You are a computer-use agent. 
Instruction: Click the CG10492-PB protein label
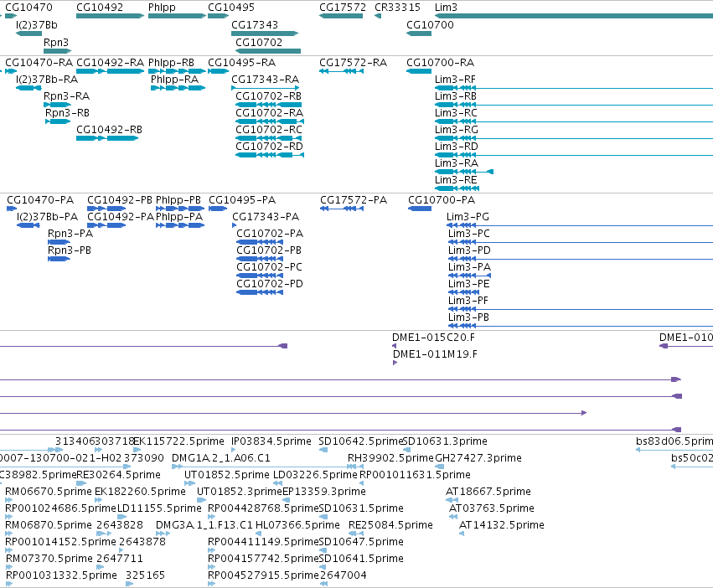coord(120,200)
